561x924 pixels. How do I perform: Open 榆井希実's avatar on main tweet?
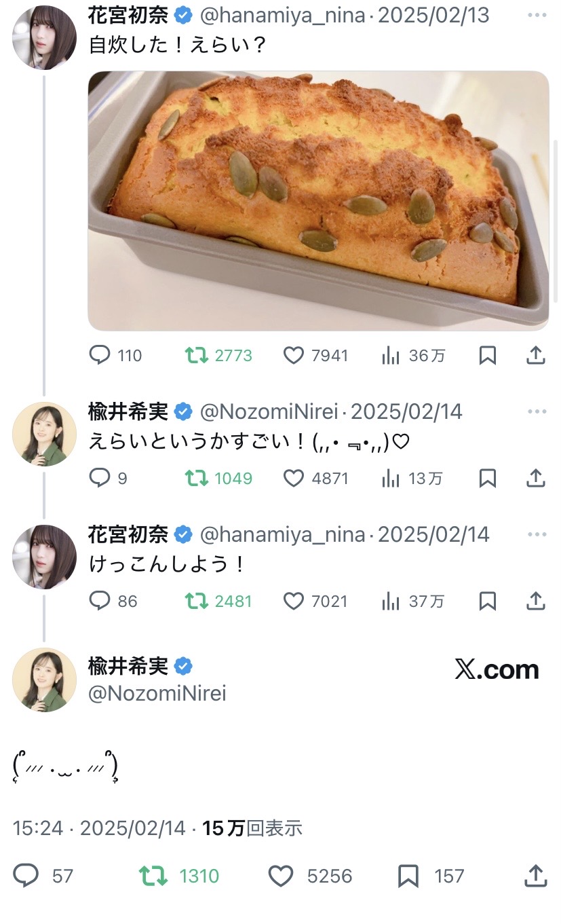pyautogui.click(x=44, y=680)
